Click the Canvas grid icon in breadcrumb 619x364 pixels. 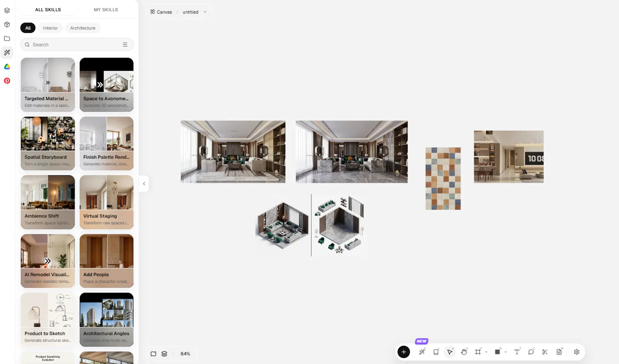point(152,12)
